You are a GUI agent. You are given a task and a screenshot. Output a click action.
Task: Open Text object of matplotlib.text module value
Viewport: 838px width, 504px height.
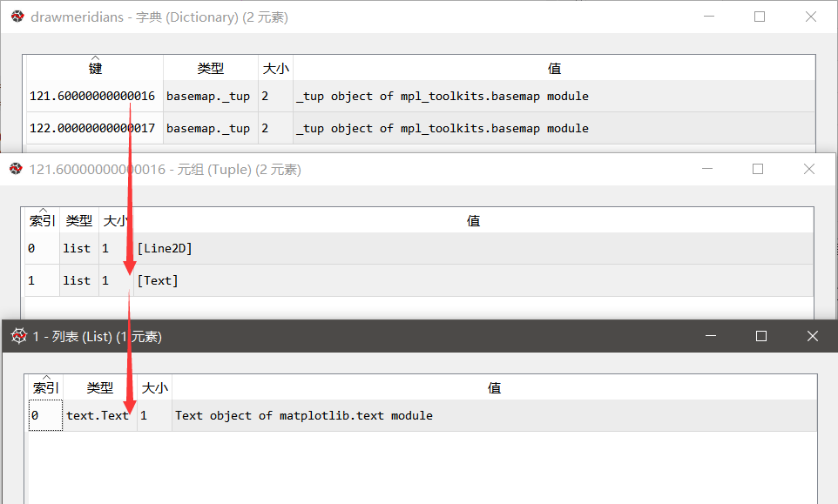click(495, 415)
